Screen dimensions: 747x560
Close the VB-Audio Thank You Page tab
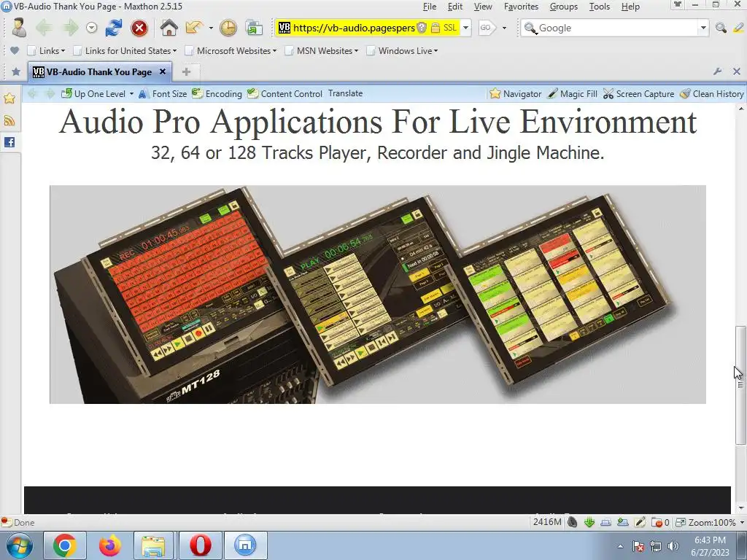point(163,71)
